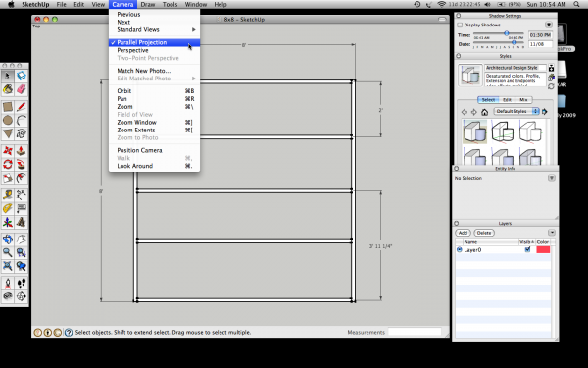Choose the Arc tool
Viewport: 588px width, 368px height.
tap(22, 120)
